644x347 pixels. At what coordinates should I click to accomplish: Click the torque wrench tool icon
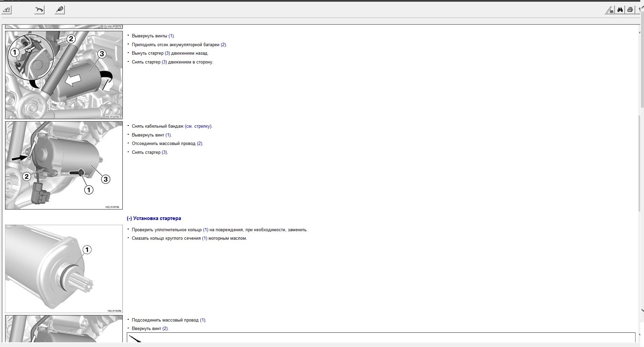(x=39, y=10)
